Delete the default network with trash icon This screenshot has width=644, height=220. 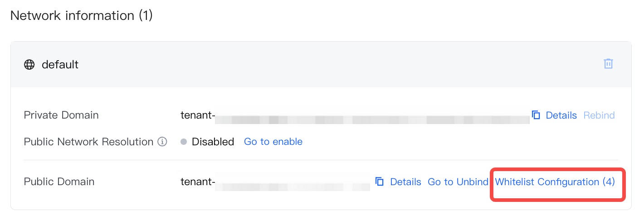click(x=608, y=64)
